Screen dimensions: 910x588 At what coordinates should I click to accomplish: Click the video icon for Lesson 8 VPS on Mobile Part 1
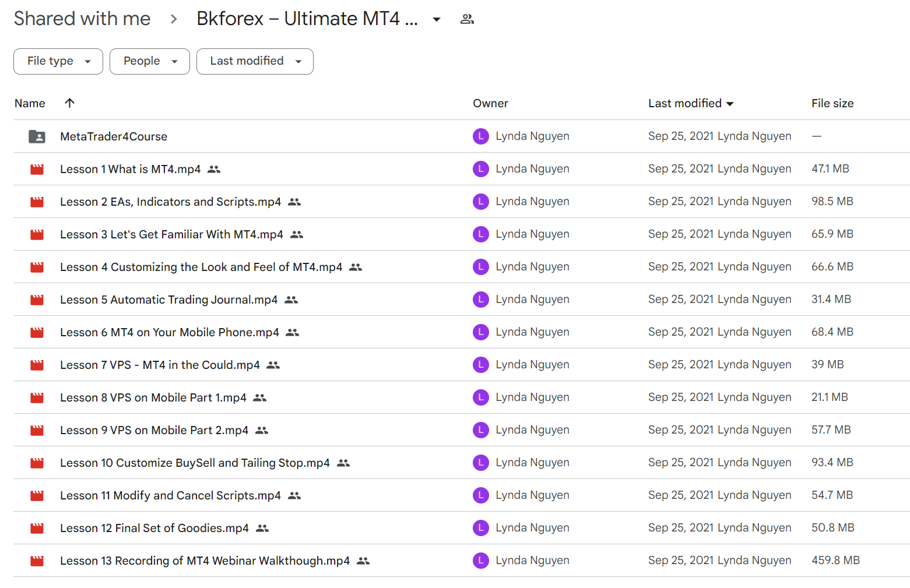pos(37,398)
